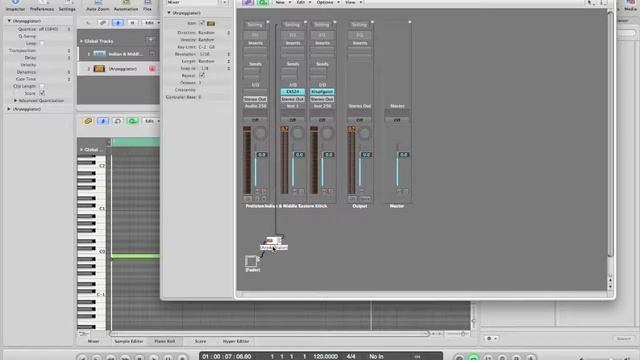Expand the Global section in the Piano Roll
This screenshot has height=360, width=640.
[x=81, y=150]
